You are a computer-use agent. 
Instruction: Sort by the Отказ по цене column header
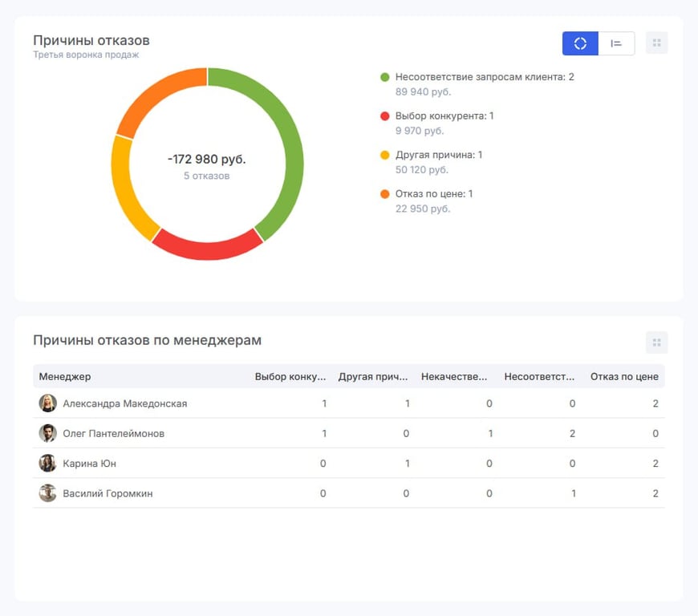624,376
